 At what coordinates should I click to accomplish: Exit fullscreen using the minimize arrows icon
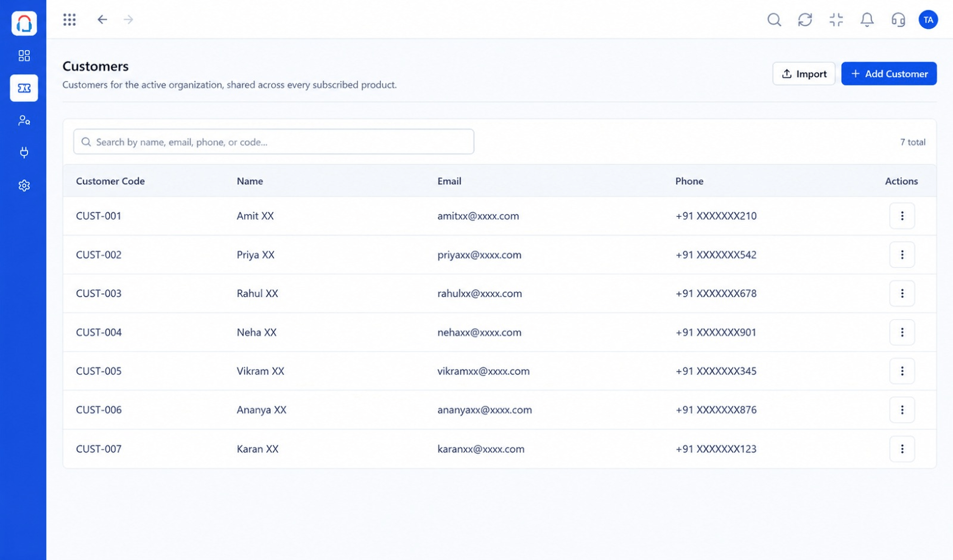[836, 20]
